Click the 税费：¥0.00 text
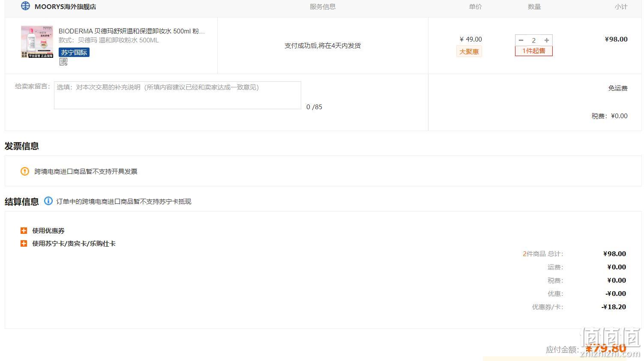Screen dimensions: 644x361 (610, 116)
